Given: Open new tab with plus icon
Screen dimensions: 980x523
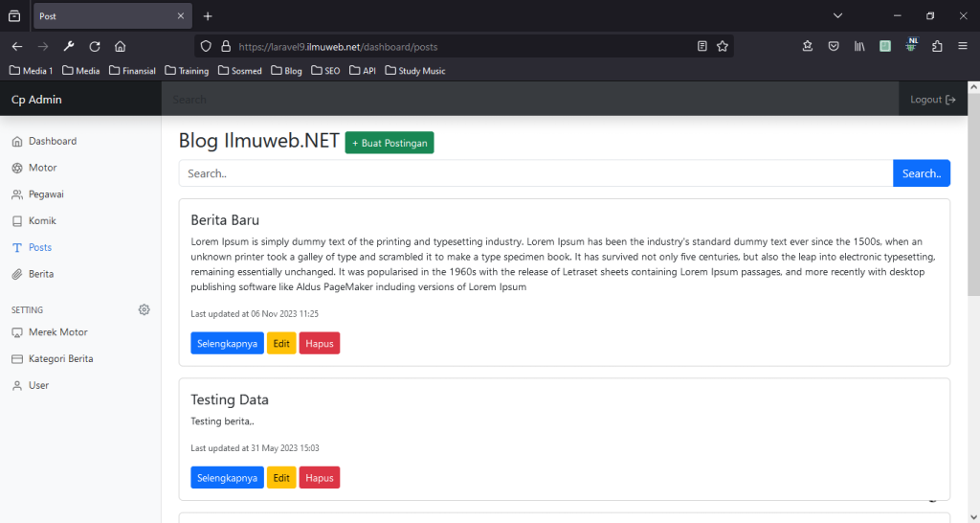Looking at the screenshot, I should pyautogui.click(x=208, y=16).
